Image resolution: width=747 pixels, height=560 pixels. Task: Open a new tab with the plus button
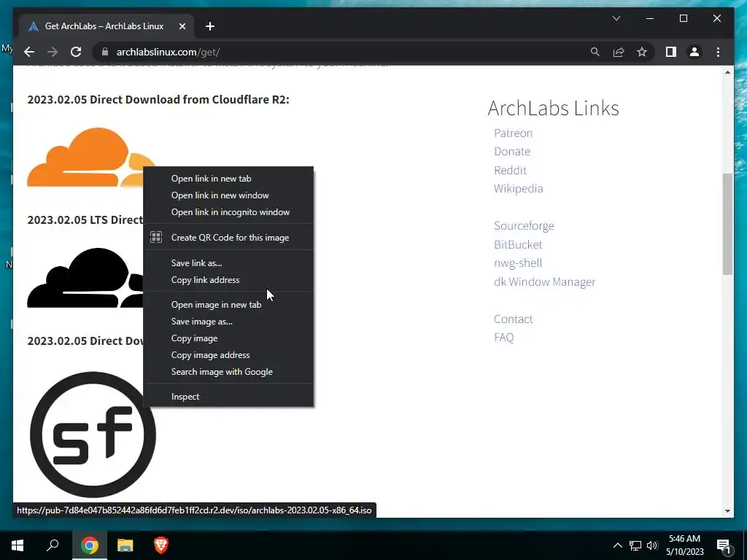[x=210, y=26]
